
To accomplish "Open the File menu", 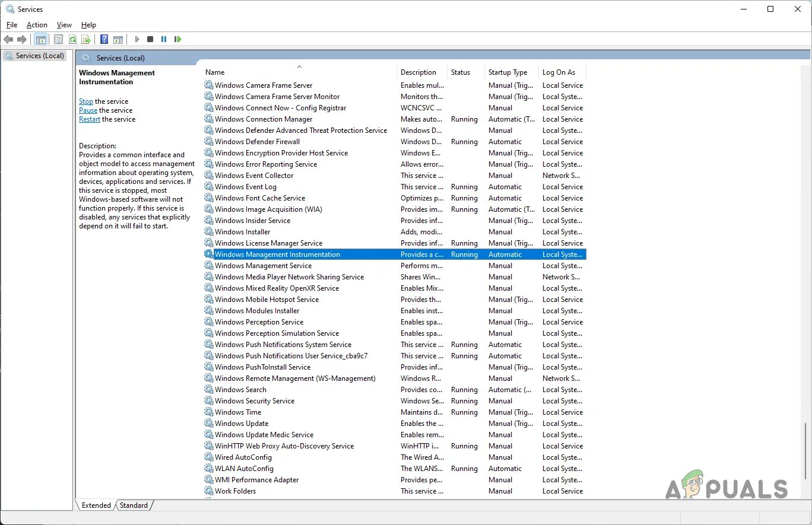I will pyautogui.click(x=12, y=25).
